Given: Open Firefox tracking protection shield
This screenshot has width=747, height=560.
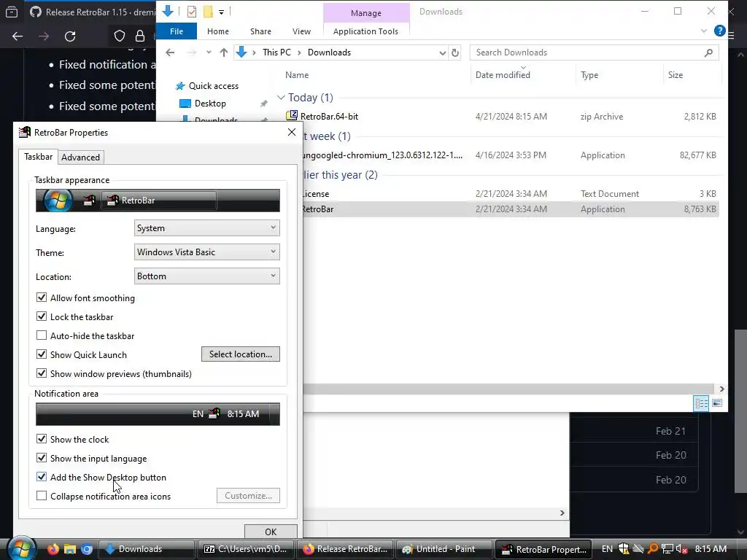Looking at the screenshot, I should click(120, 36).
